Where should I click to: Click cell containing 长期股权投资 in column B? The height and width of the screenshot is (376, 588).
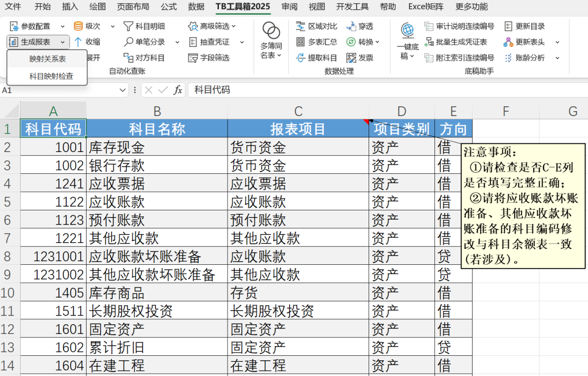pos(157,311)
